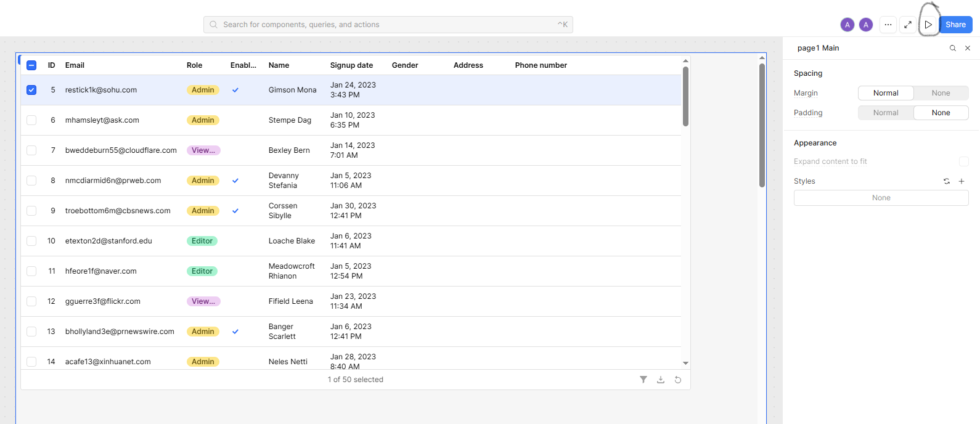Set Padding to Normal

pos(885,113)
